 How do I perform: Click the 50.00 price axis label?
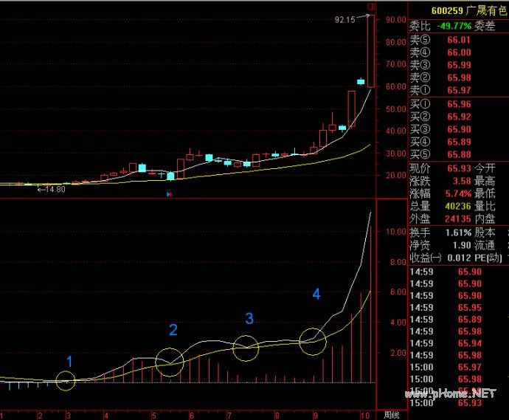pyautogui.click(x=395, y=109)
